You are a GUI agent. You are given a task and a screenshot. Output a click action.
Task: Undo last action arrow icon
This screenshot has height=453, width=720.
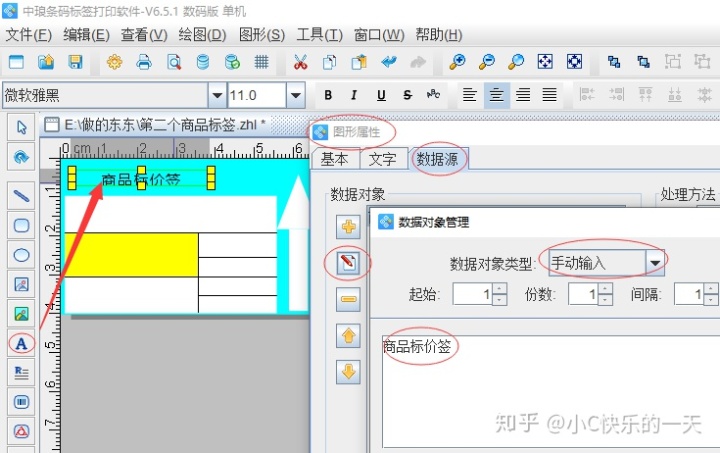[388, 62]
